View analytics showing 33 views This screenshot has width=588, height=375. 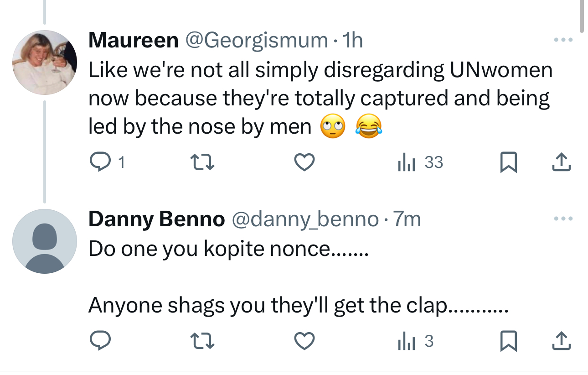(420, 162)
